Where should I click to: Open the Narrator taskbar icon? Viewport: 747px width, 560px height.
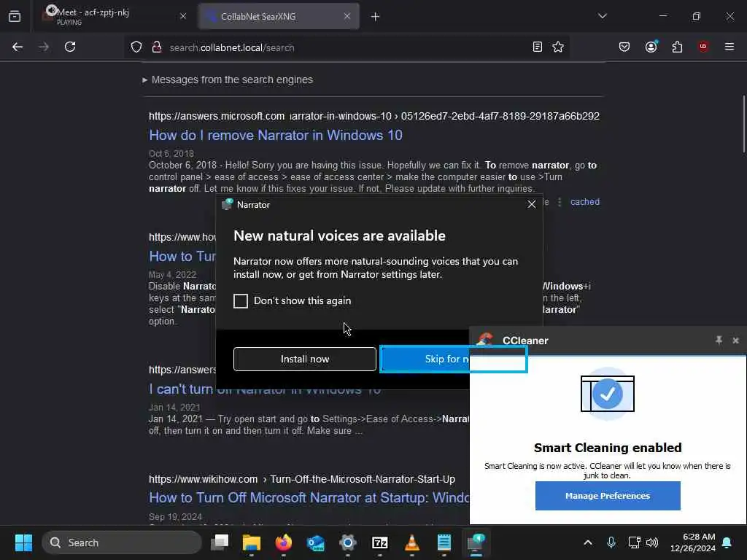tap(476, 542)
